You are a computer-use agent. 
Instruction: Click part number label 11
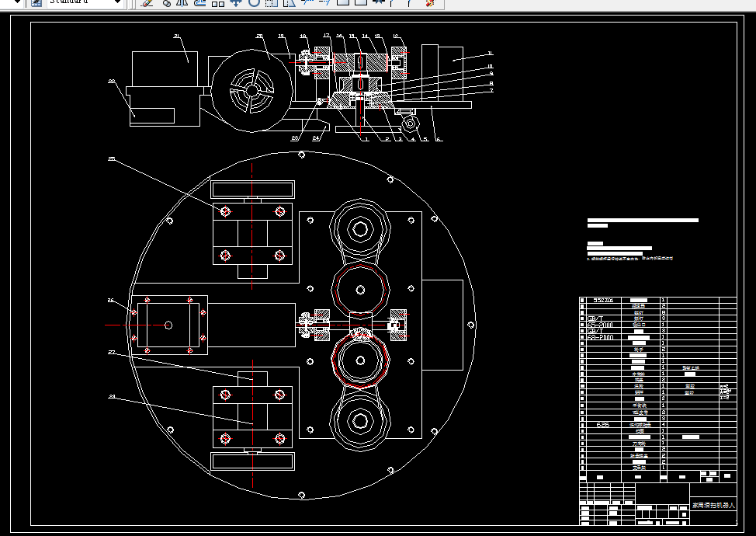pos(490,54)
